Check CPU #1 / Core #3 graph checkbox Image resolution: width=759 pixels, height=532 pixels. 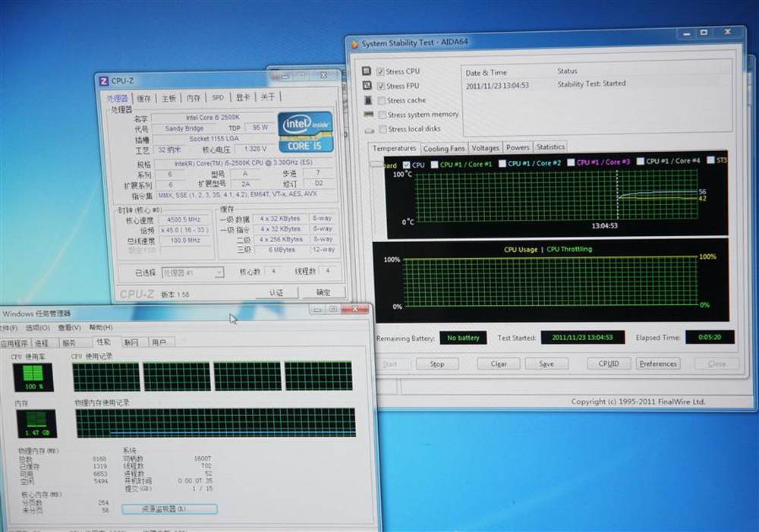(x=572, y=162)
